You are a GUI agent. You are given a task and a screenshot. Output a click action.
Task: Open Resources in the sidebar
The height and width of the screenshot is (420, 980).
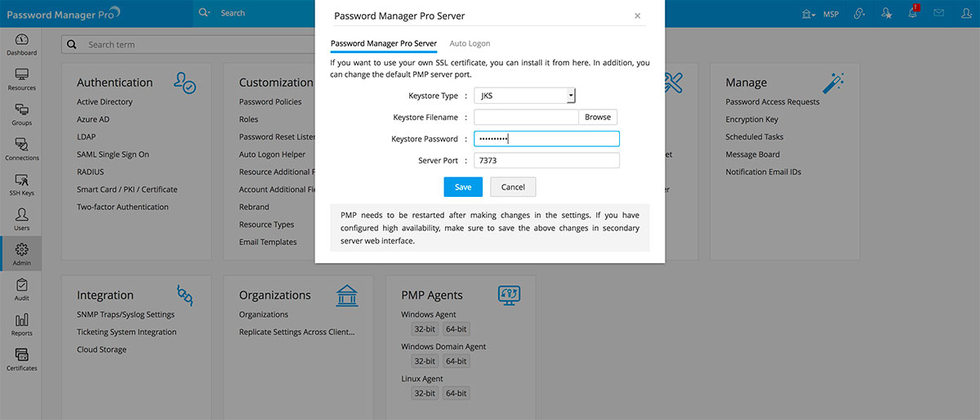(x=21, y=80)
